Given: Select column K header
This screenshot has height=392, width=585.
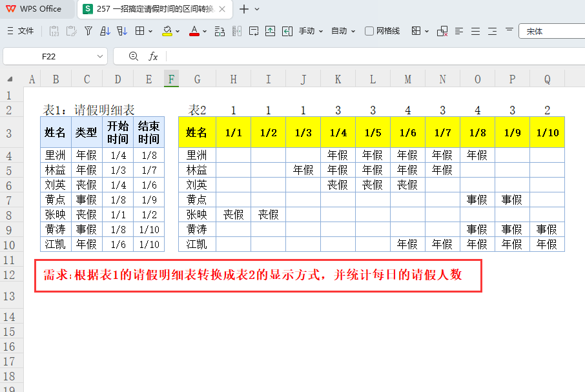Looking at the screenshot, I should click(x=338, y=79).
